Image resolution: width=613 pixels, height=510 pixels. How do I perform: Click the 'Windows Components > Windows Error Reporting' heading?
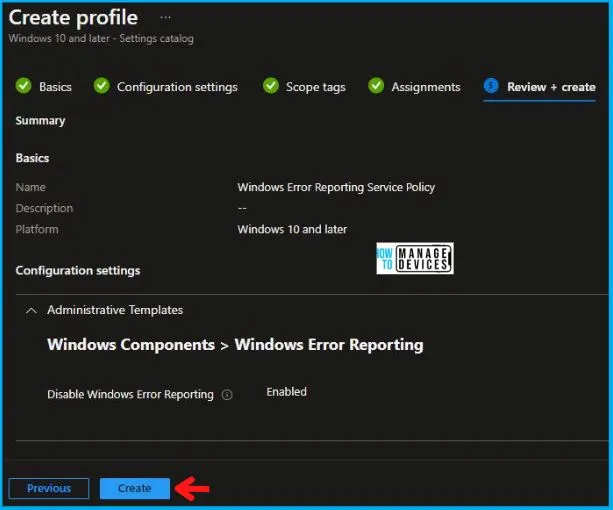pyautogui.click(x=235, y=345)
